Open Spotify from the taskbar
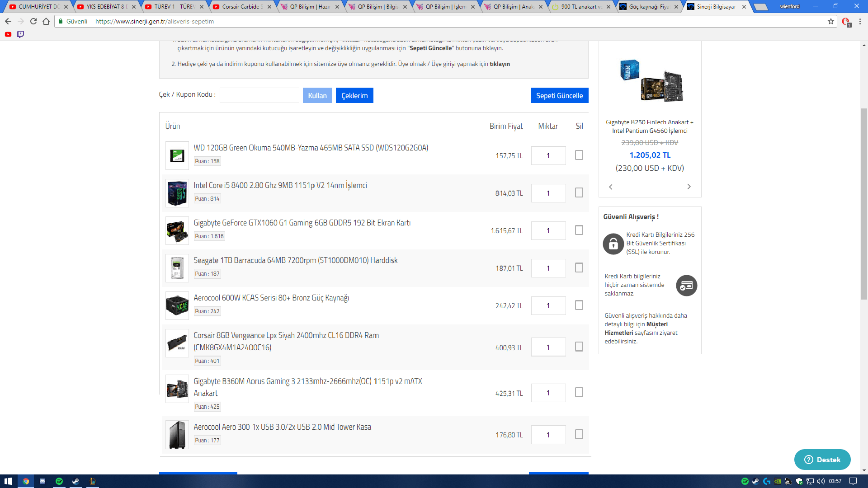 point(59,481)
